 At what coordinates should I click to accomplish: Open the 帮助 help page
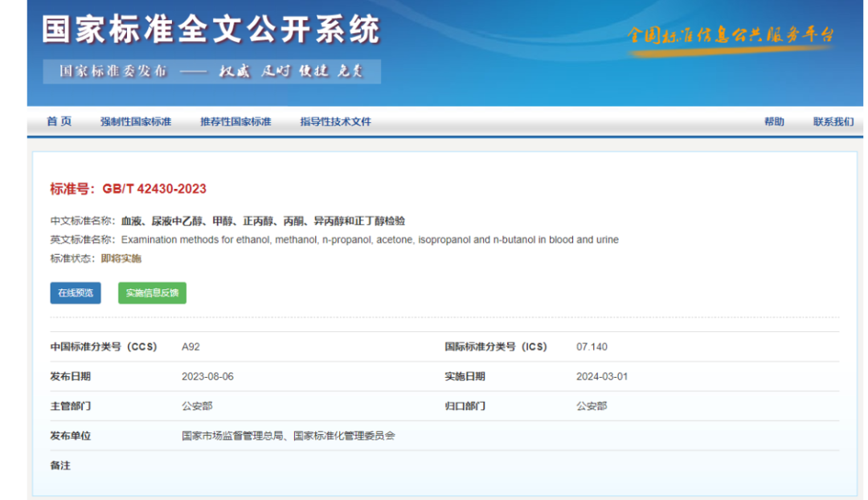tap(774, 121)
